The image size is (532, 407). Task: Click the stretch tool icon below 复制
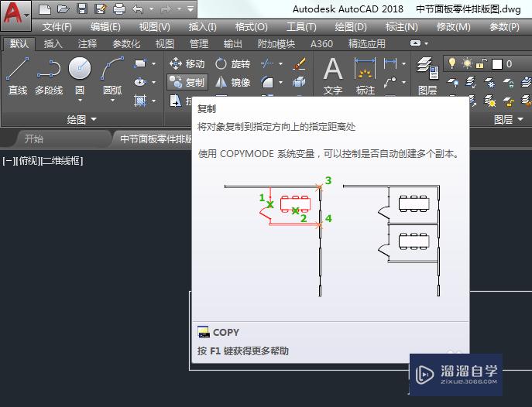pos(176,101)
